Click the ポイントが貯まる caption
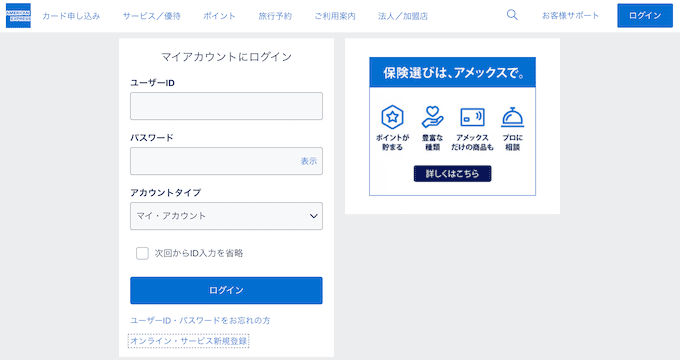The height and width of the screenshot is (360, 680). tap(392, 142)
